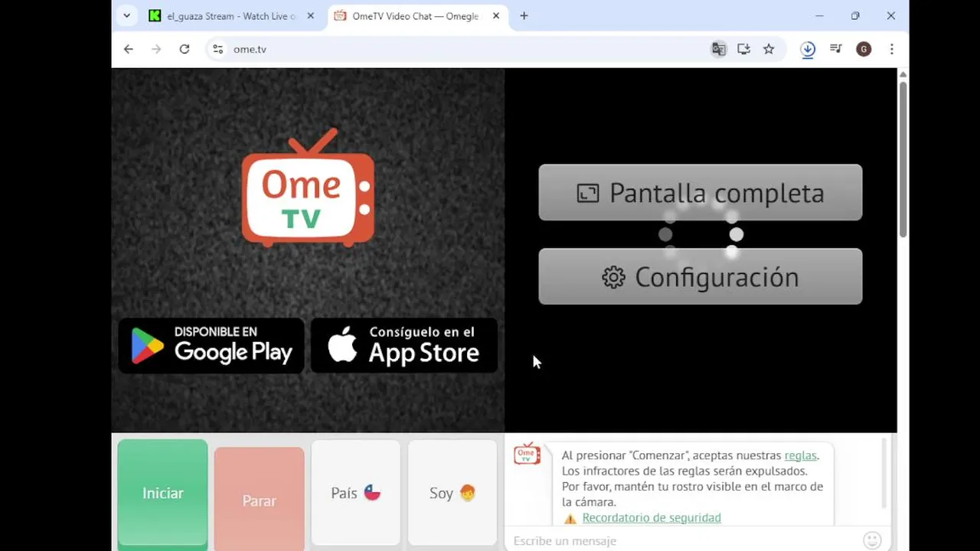This screenshot has width=980, height=551.
Task: Open the App Store badge
Action: [404, 345]
